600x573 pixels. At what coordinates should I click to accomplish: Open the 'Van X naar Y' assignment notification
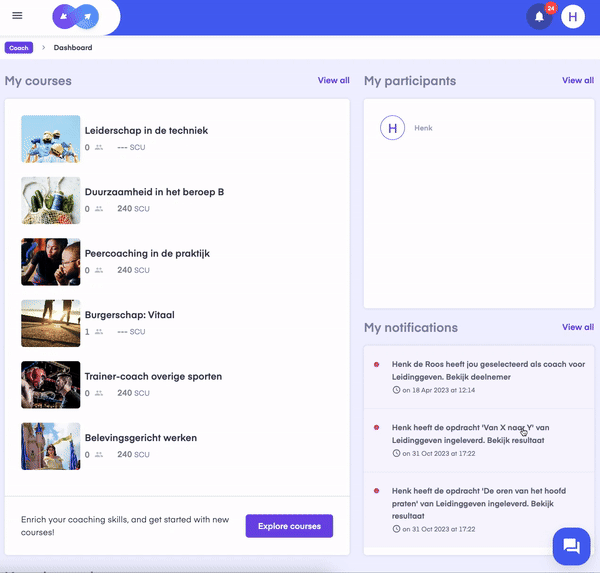pos(479,440)
